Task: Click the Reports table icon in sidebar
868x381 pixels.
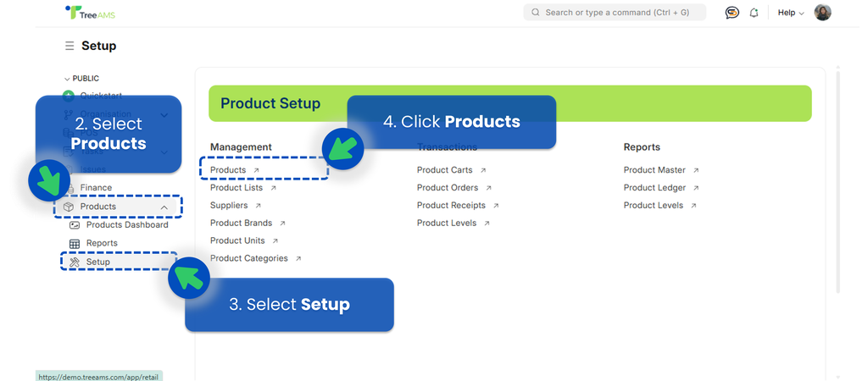Action: (x=75, y=244)
